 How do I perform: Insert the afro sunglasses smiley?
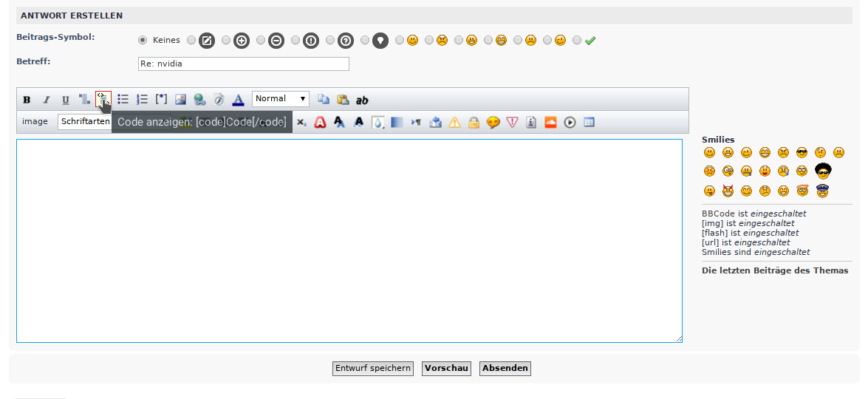click(x=823, y=171)
